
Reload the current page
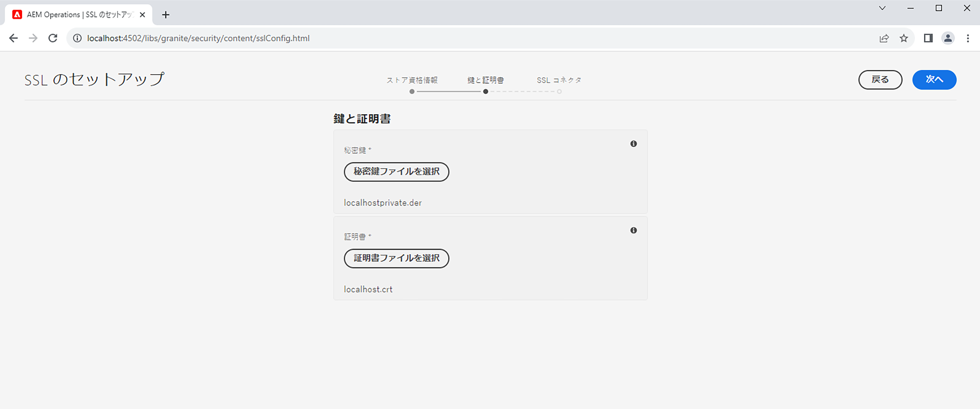[53, 38]
